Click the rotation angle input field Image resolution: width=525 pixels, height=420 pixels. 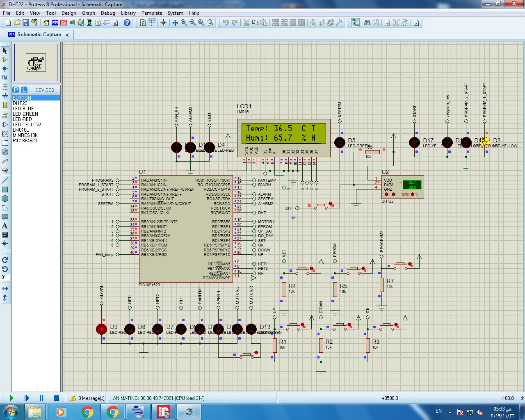5,277
